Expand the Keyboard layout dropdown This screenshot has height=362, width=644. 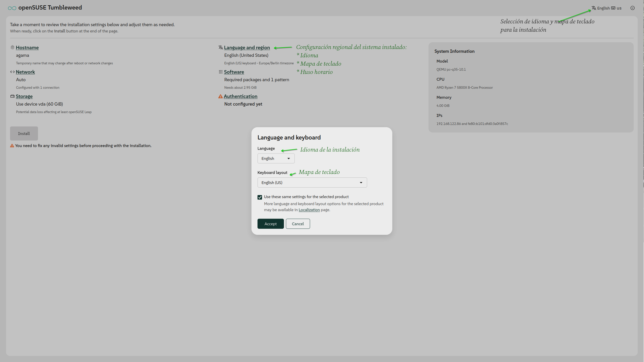tap(312, 183)
